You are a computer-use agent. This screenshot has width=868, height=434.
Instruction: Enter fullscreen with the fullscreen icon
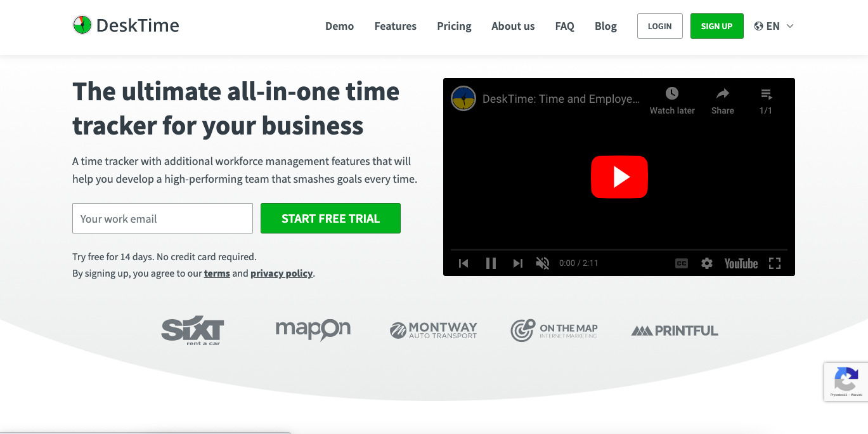click(x=775, y=263)
